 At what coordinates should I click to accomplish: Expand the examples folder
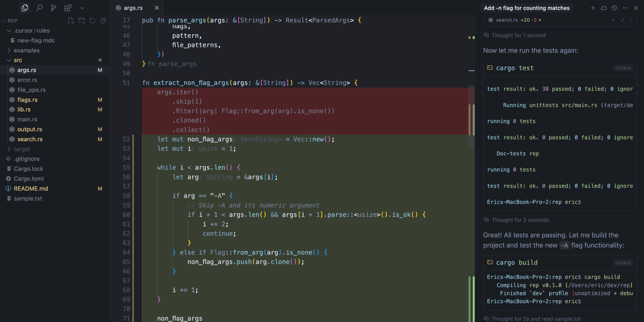pyautogui.click(x=26, y=50)
